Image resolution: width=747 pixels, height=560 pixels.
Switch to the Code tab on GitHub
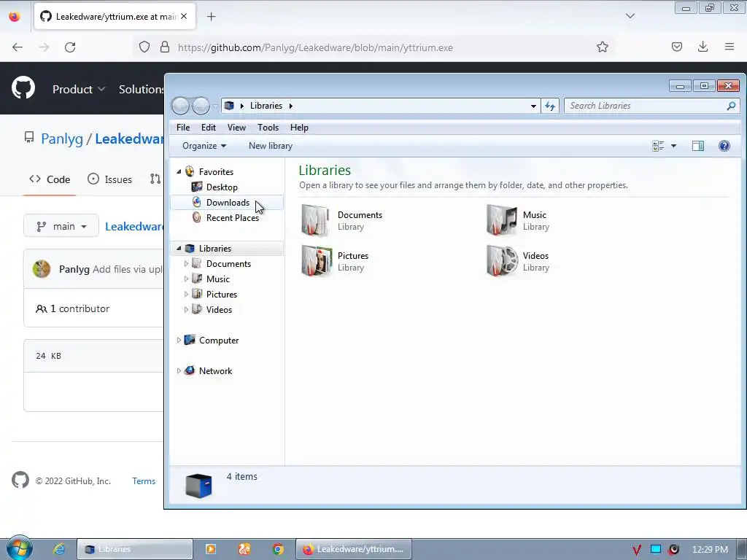click(50, 179)
